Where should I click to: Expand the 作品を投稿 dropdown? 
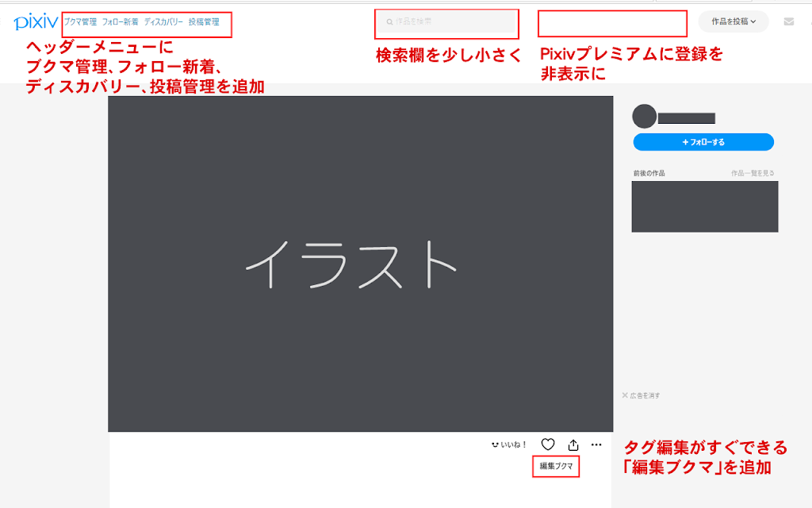733,21
